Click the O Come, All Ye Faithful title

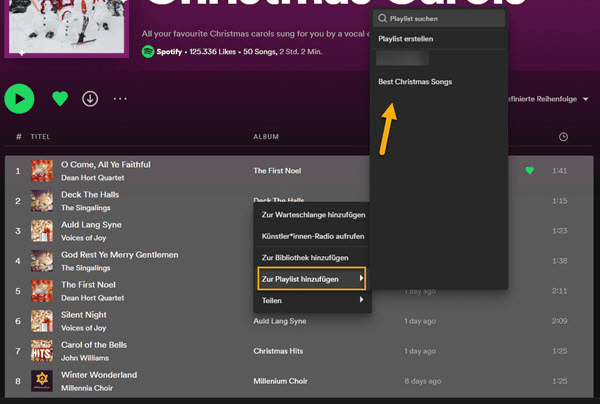point(106,165)
